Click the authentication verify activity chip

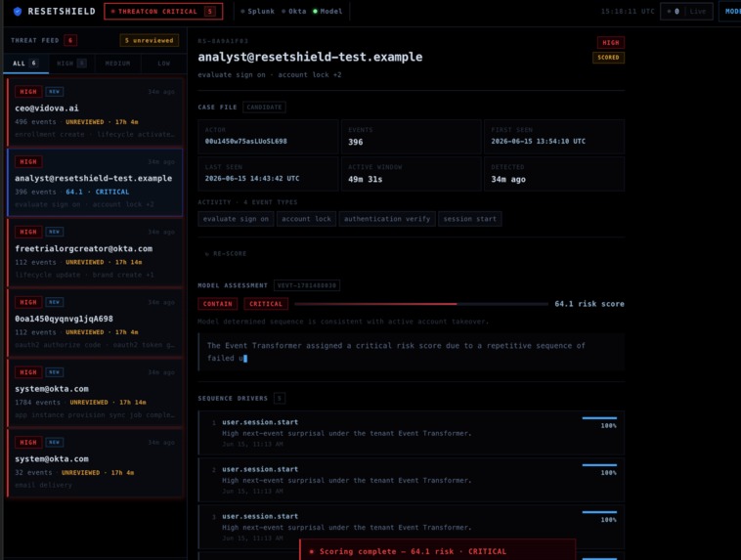[x=387, y=219]
